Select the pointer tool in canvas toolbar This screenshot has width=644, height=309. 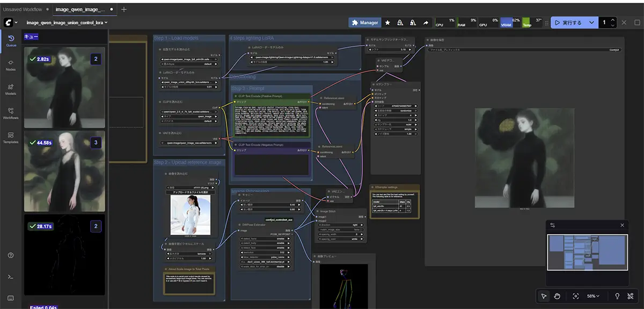(544, 296)
